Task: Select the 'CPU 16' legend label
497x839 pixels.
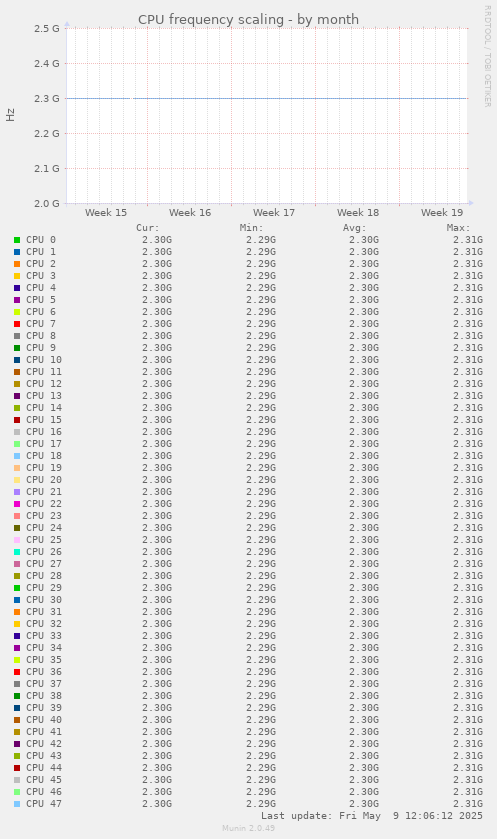Action: point(44,432)
